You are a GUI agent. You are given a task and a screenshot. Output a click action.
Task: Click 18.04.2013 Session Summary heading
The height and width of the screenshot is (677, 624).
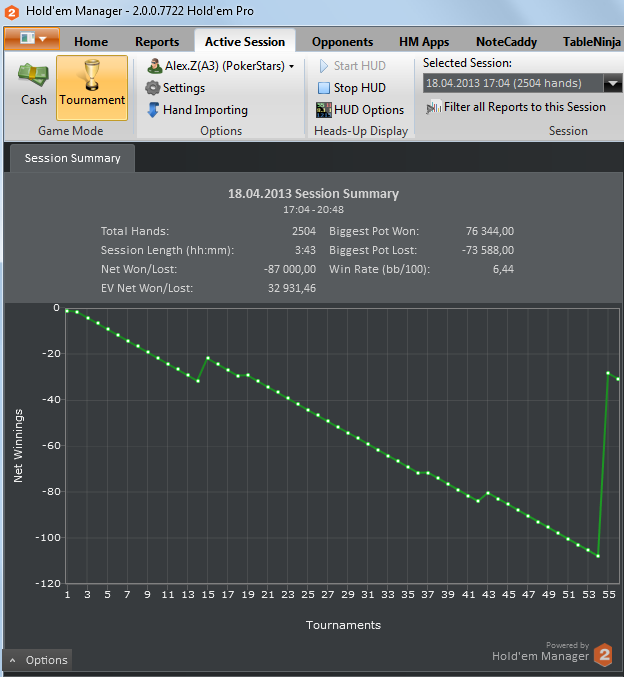pyautogui.click(x=313, y=193)
